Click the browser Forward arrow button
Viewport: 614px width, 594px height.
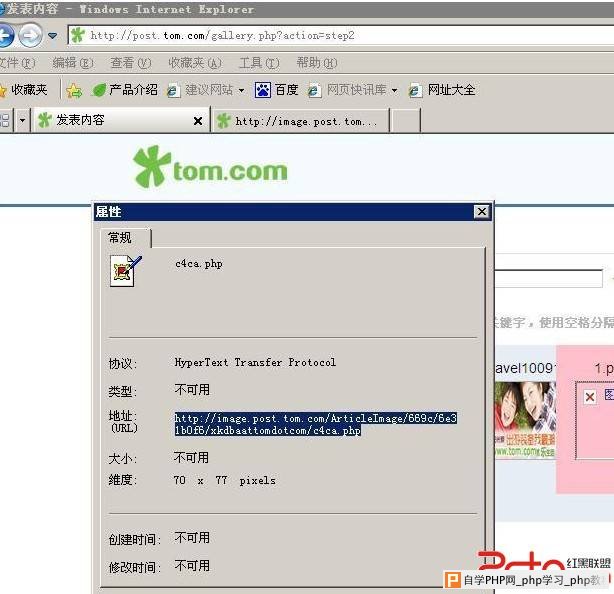point(31,36)
